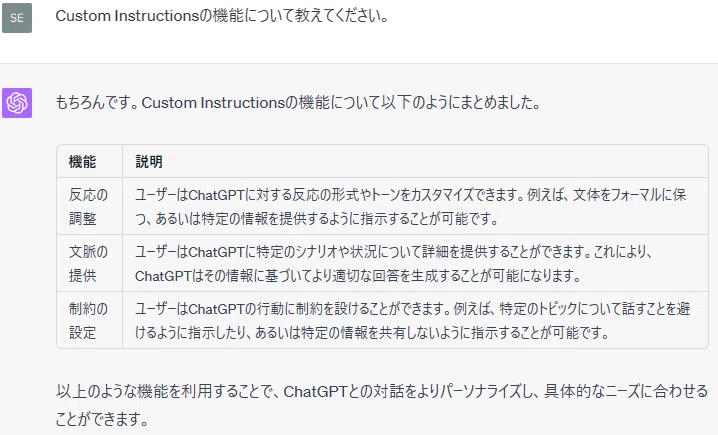Click the closing summary paragraph starting 以上のような
Image resolution: width=718 pixels, height=435 pixels.
[382, 405]
